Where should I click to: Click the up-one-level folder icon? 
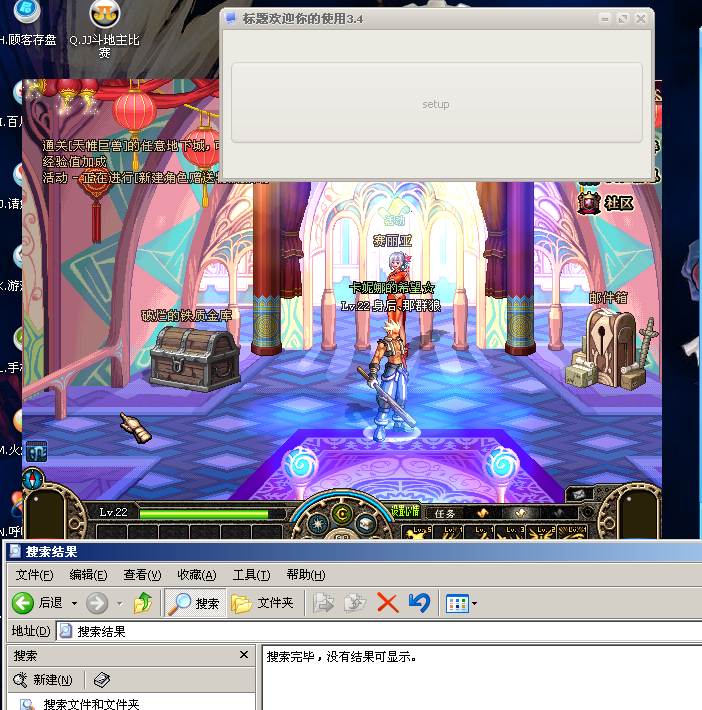click(x=143, y=603)
